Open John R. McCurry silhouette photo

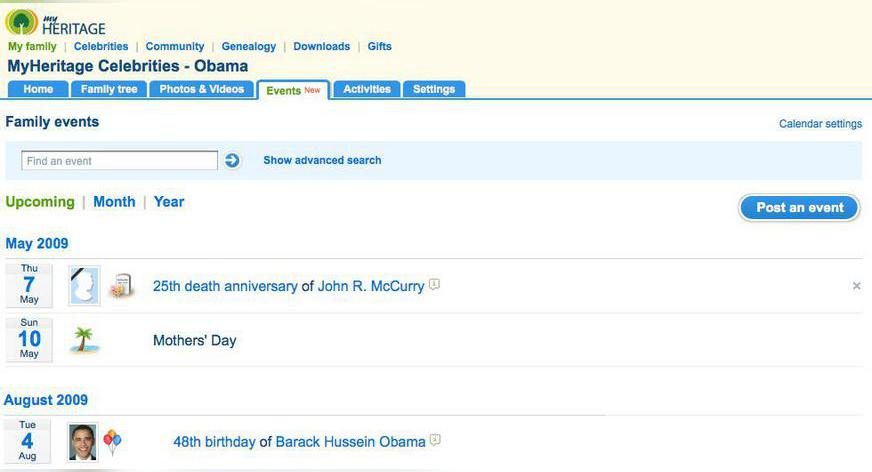(x=85, y=286)
